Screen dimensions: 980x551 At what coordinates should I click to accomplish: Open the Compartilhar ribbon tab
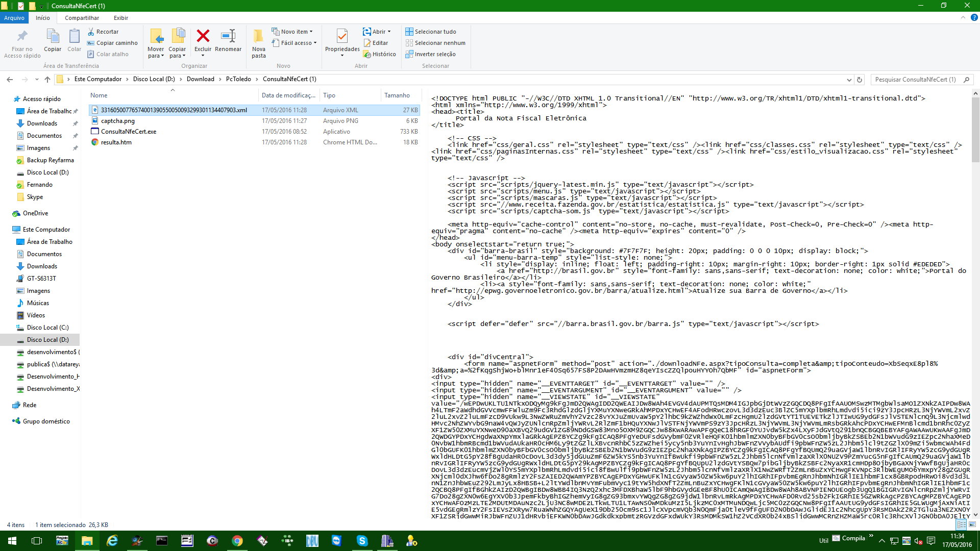click(x=82, y=18)
